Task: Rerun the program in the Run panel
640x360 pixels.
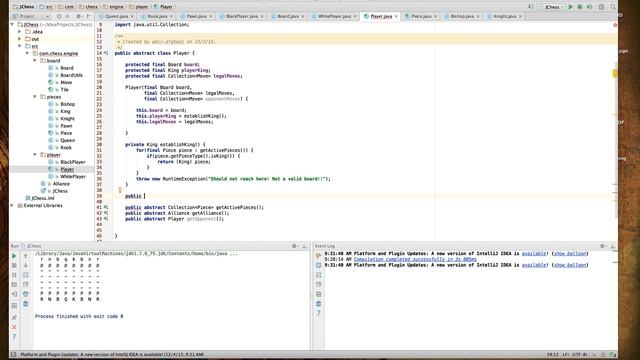Action: pyautogui.click(x=14, y=256)
